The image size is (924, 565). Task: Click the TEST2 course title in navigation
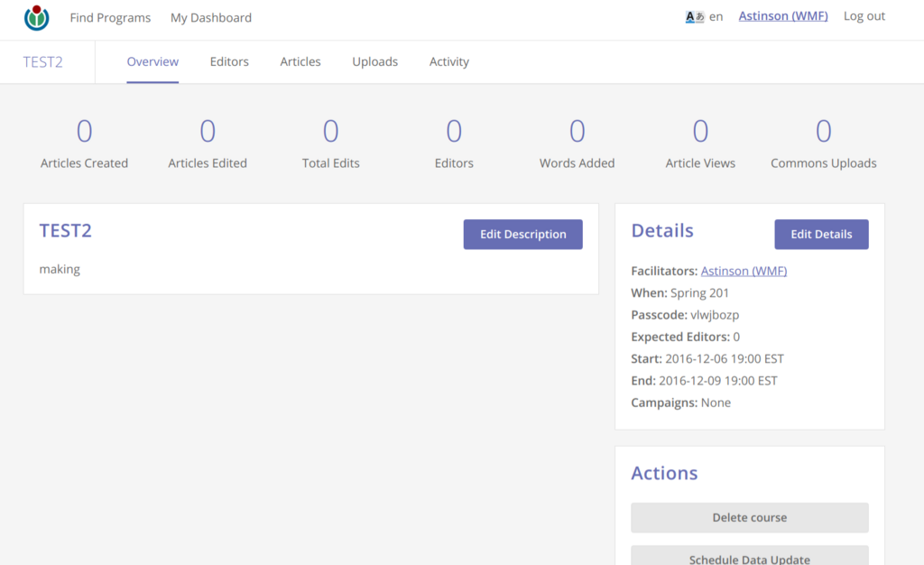click(x=43, y=62)
